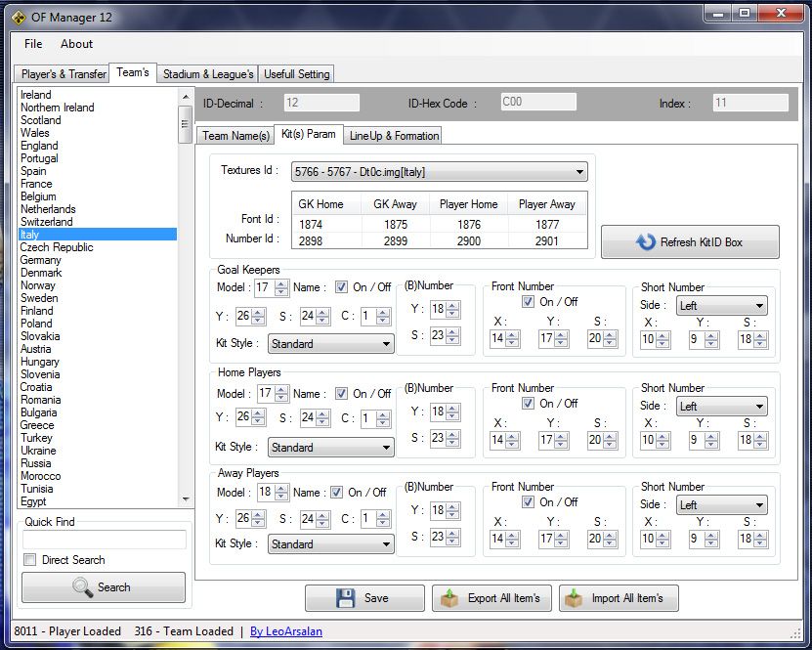Decrease the Away Players Model value

point(281,497)
